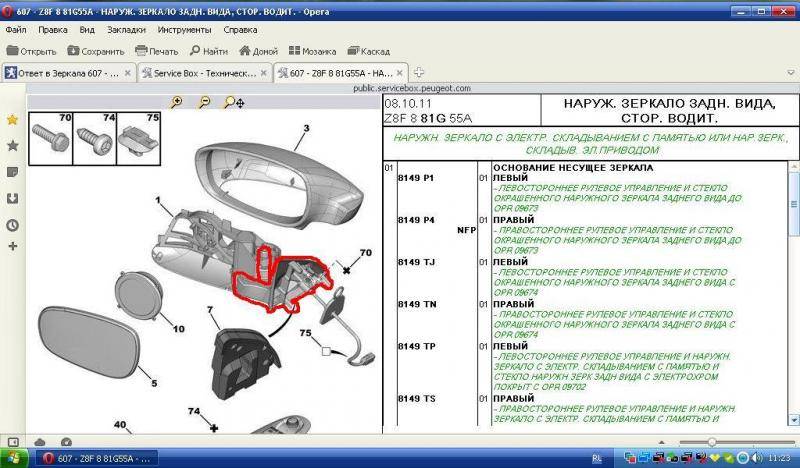Open the Закладки menu
800x468 pixels.
point(125,30)
